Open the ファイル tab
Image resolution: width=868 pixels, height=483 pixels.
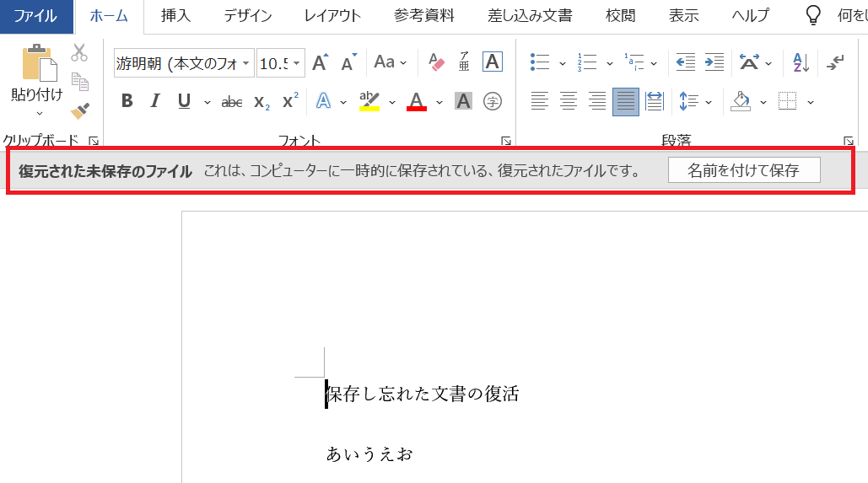[x=35, y=16]
